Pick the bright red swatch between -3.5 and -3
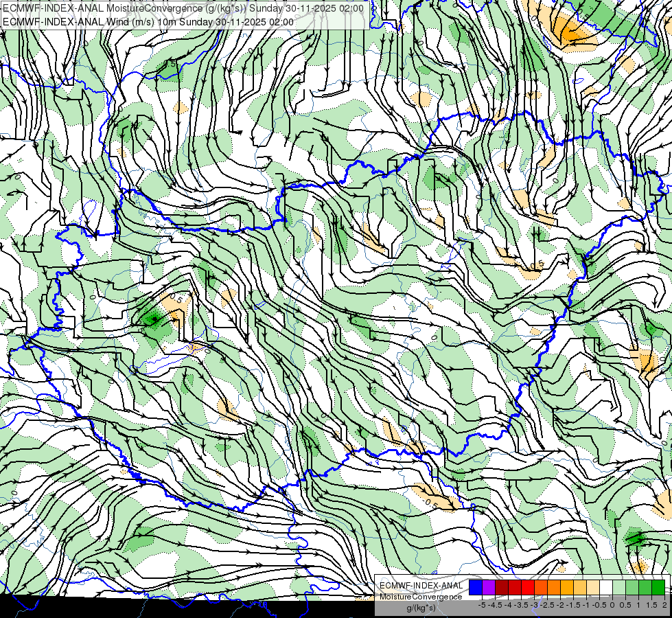 (x=528, y=588)
